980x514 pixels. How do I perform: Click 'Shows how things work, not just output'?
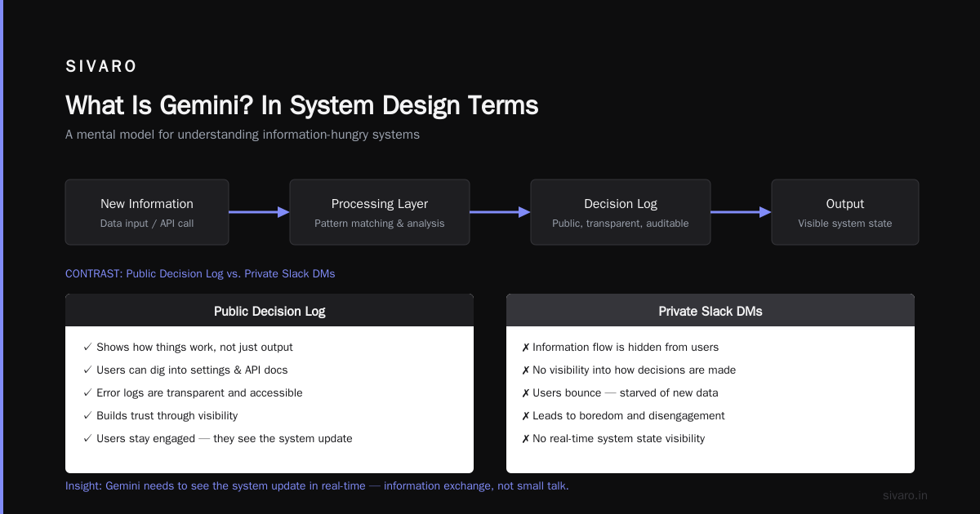(188, 347)
